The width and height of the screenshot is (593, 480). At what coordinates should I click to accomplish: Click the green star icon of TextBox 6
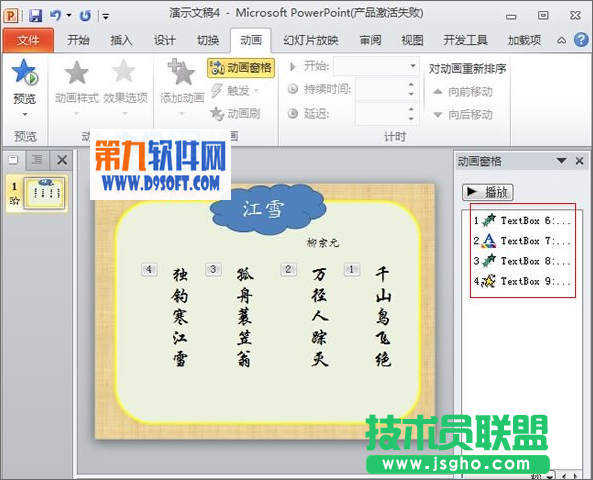(x=489, y=220)
